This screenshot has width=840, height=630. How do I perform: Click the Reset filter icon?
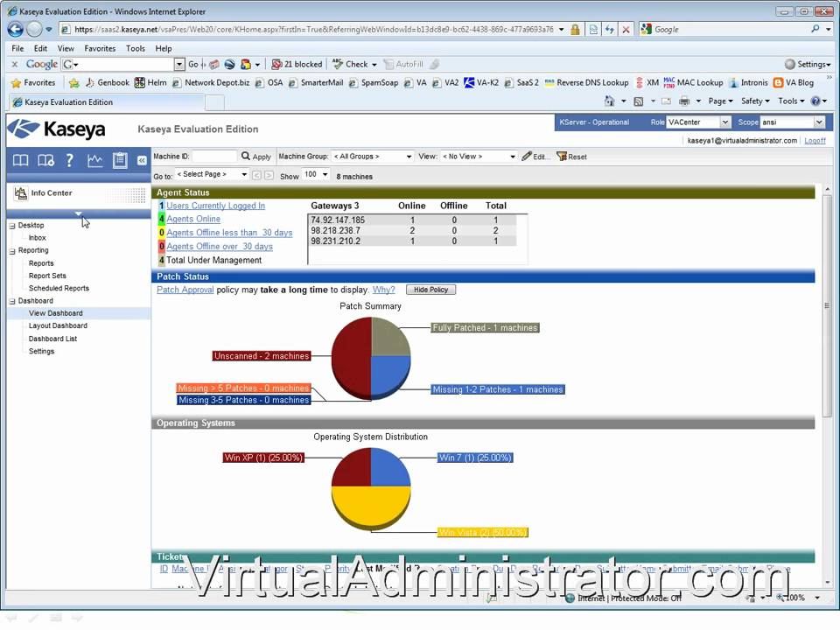pos(562,156)
